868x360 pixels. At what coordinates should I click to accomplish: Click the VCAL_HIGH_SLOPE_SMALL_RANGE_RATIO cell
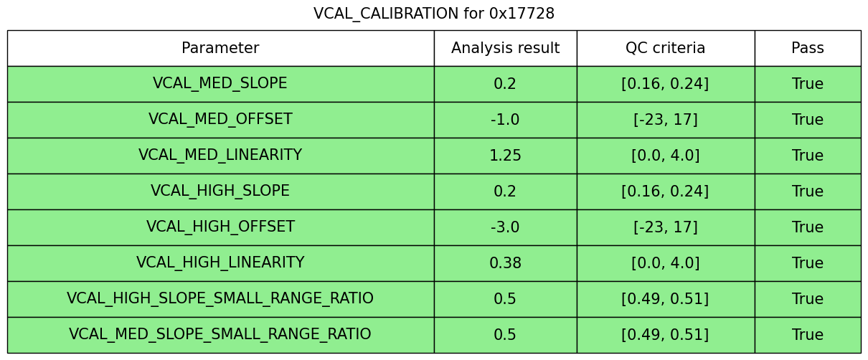[x=220, y=299]
